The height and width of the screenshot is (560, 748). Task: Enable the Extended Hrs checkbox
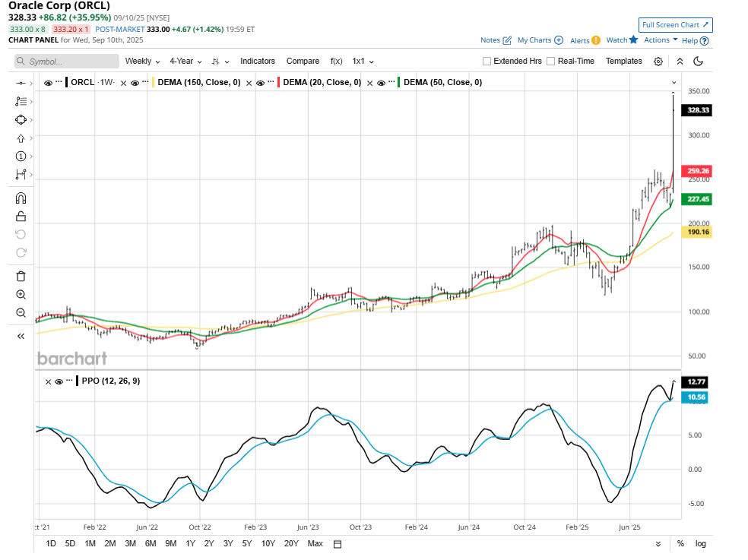[x=487, y=61]
